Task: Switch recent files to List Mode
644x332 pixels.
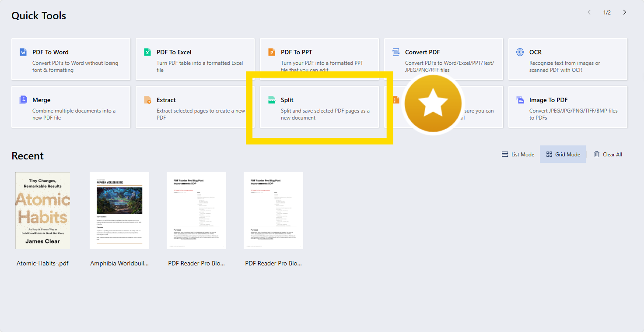Action: [518, 154]
